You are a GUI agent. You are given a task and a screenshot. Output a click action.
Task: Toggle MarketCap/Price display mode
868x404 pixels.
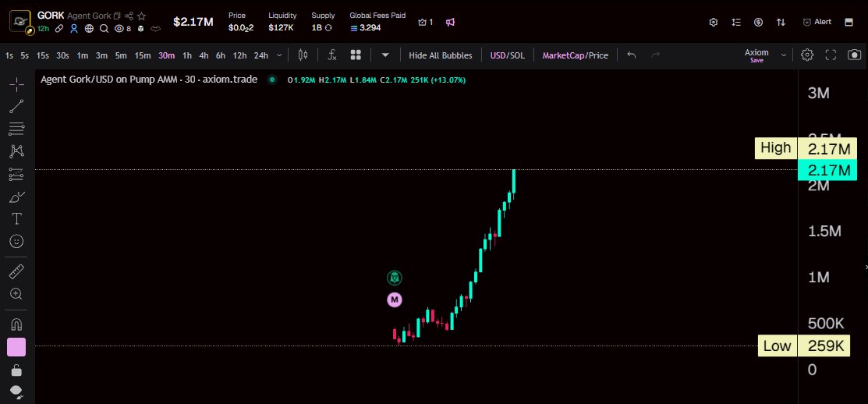click(x=576, y=55)
